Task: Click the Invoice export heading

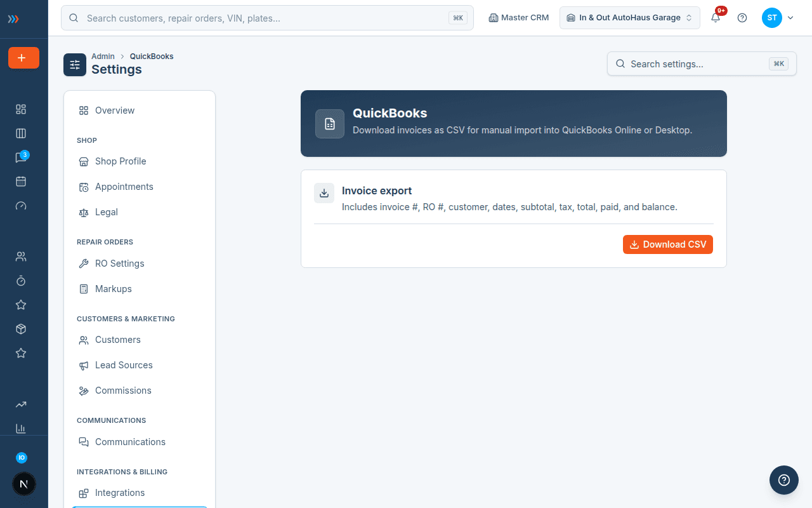Action: tap(377, 190)
